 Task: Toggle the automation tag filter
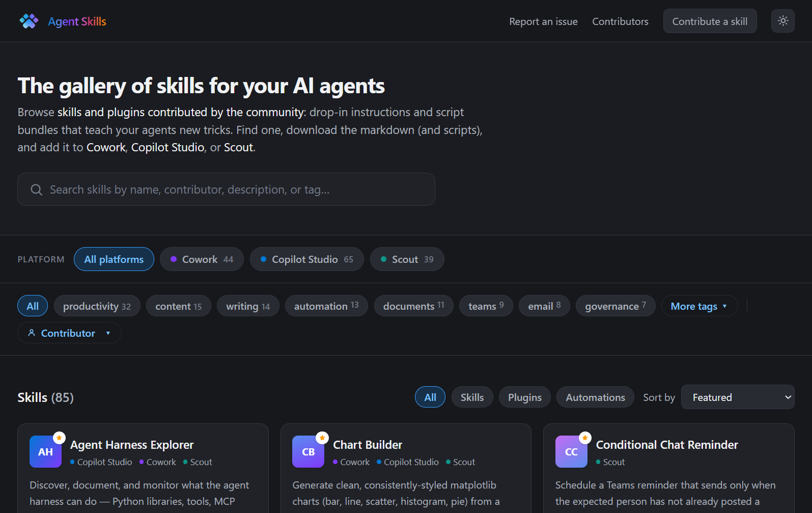(x=326, y=306)
